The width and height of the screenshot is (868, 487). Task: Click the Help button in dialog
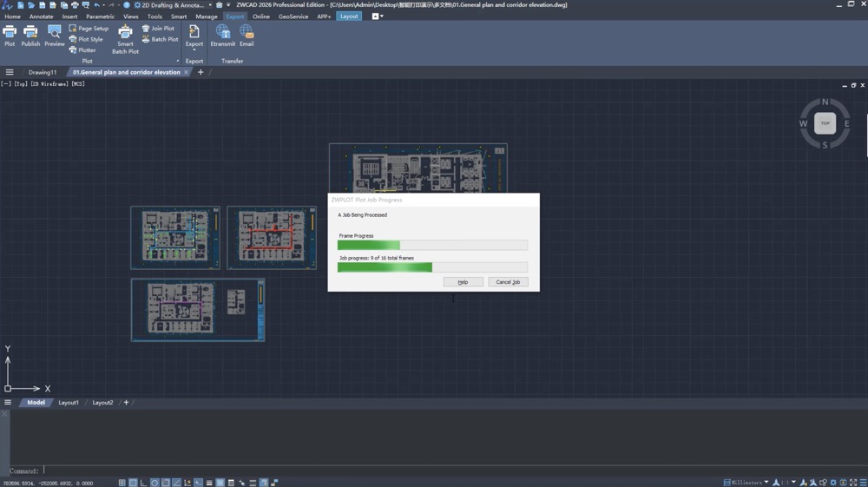coord(463,282)
